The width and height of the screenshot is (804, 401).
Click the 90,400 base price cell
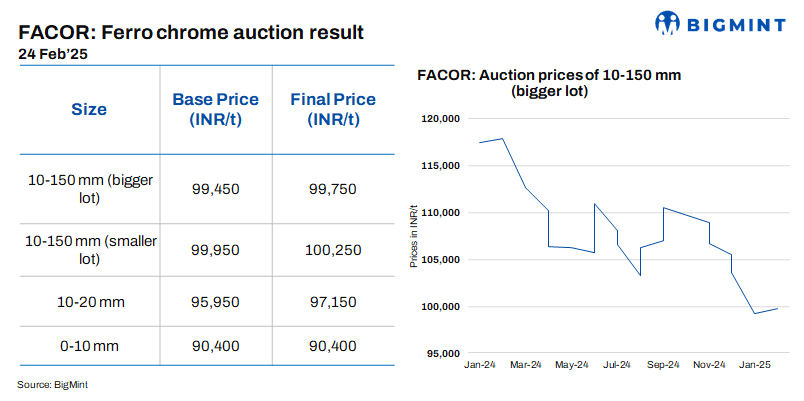215,346
